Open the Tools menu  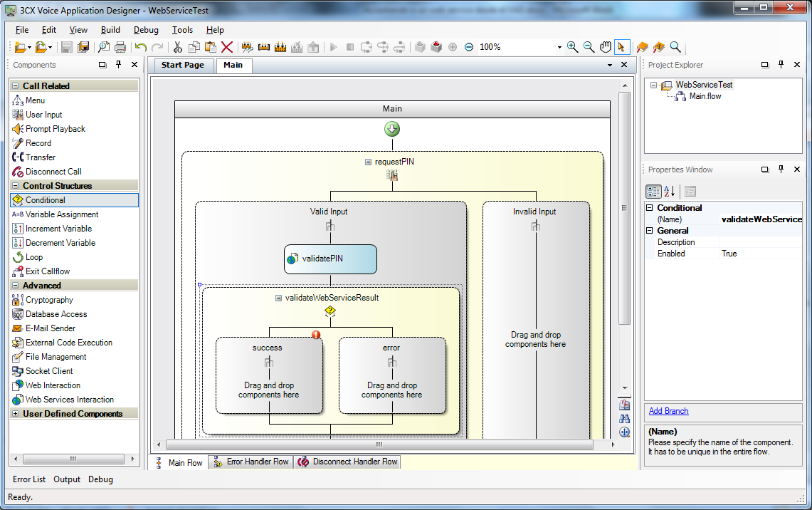(182, 30)
